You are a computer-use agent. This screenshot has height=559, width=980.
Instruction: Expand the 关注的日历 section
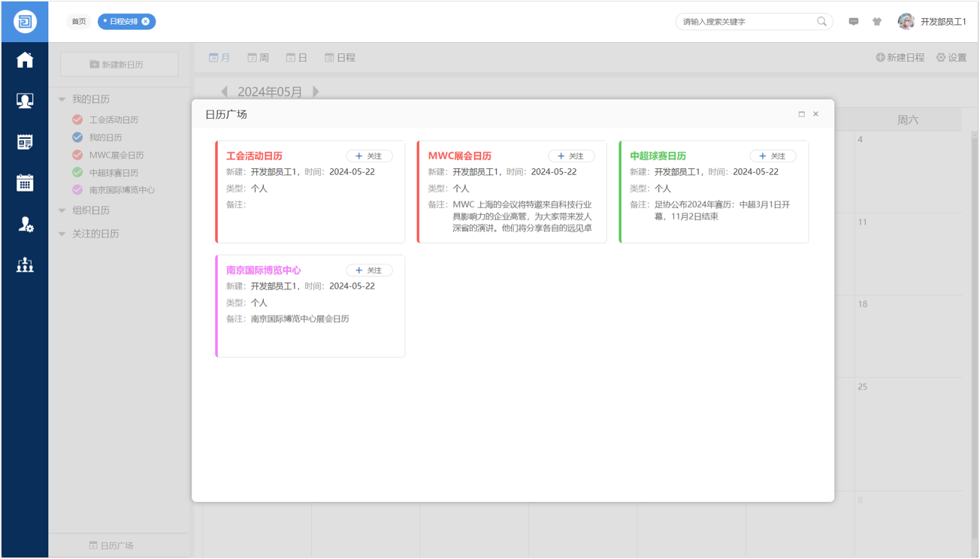(x=62, y=234)
